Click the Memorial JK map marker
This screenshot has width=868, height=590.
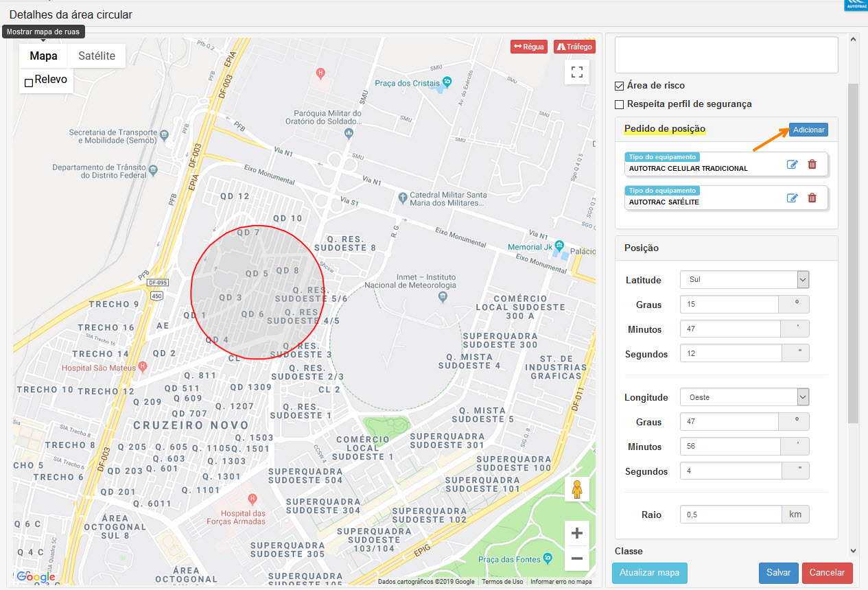560,246
